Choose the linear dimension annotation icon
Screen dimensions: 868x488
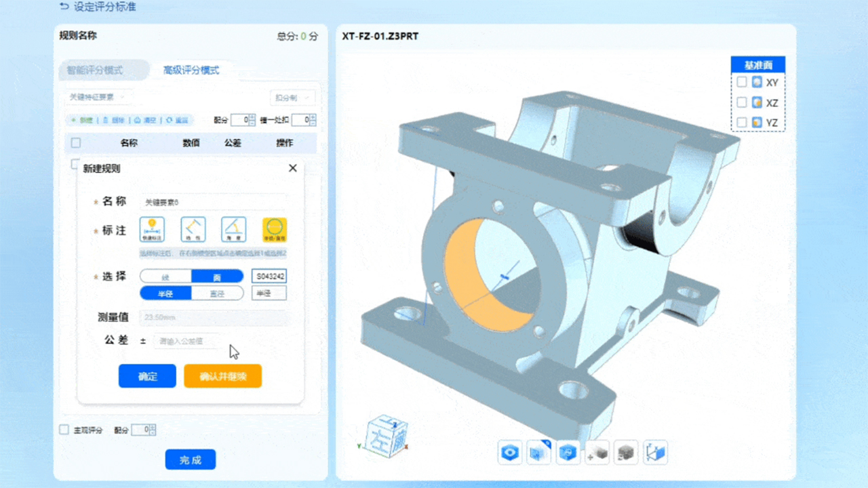193,230
